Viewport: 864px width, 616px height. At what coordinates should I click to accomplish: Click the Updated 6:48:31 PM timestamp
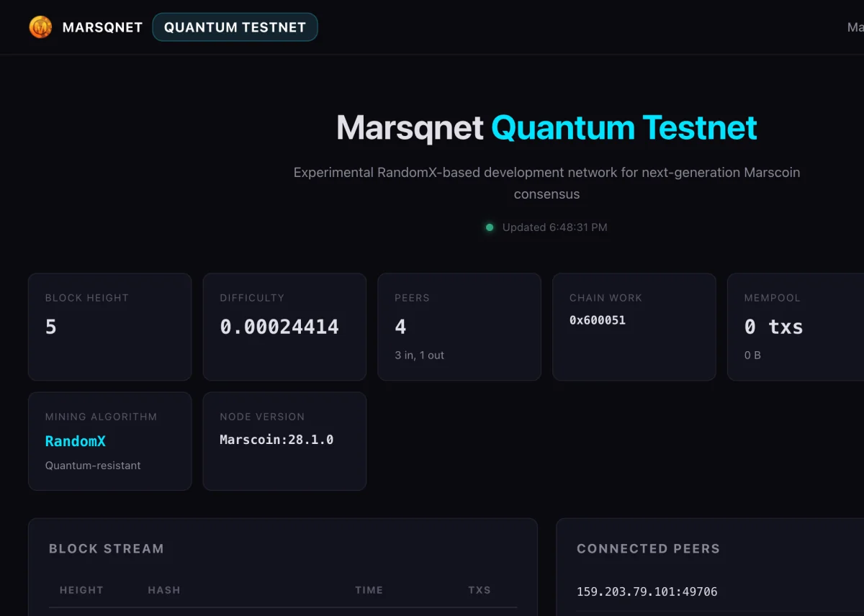tap(555, 227)
